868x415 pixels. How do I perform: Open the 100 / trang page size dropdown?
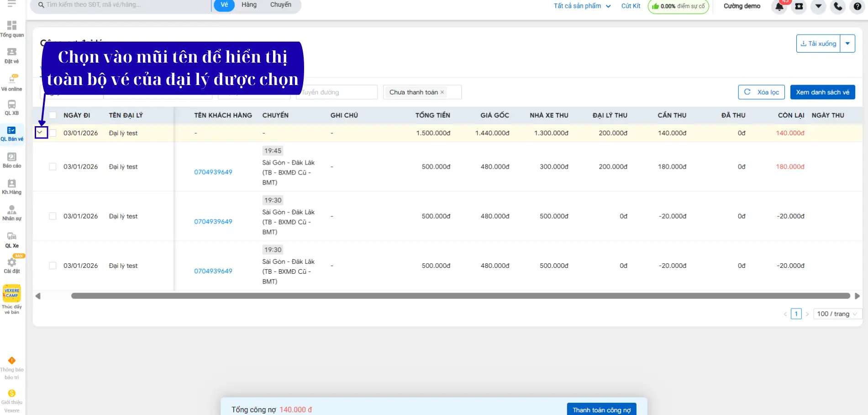[837, 314]
